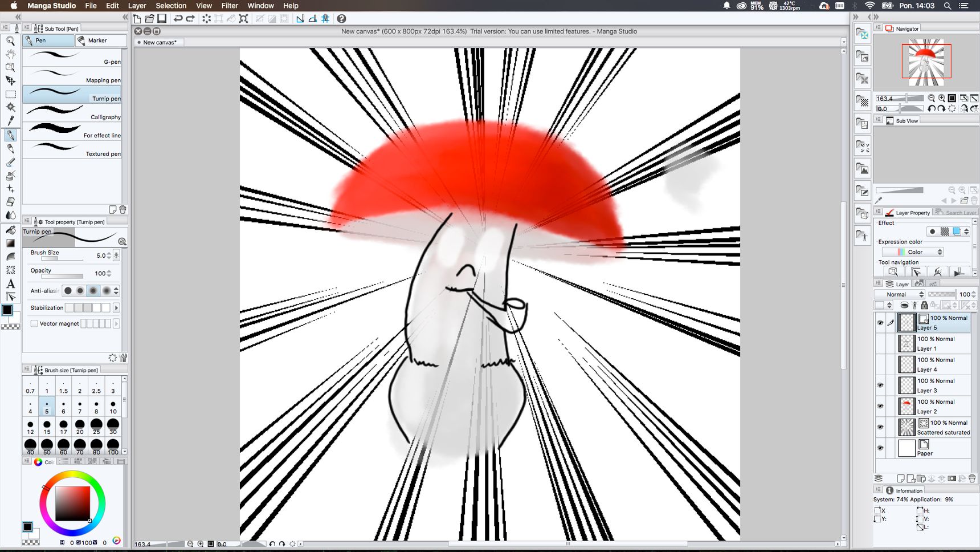Switch to the Marker sub tool tab
The width and height of the screenshot is (980, 552).
pos(101,40)
